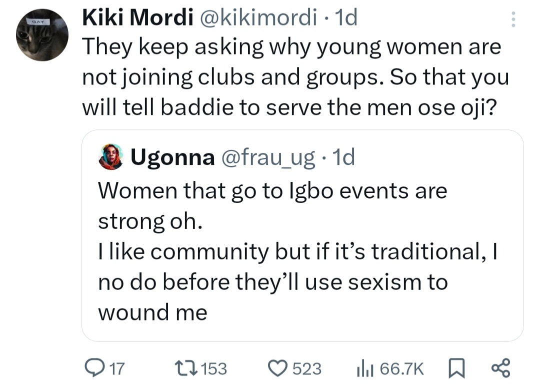Select the 523 likes count
This screenshot has width=540, height=392.
tap(306, 368)
